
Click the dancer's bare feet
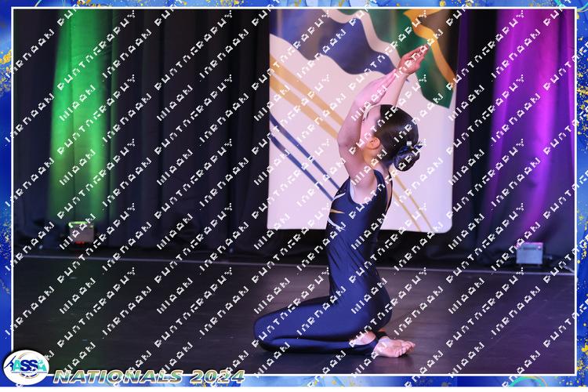coord(392,345)
